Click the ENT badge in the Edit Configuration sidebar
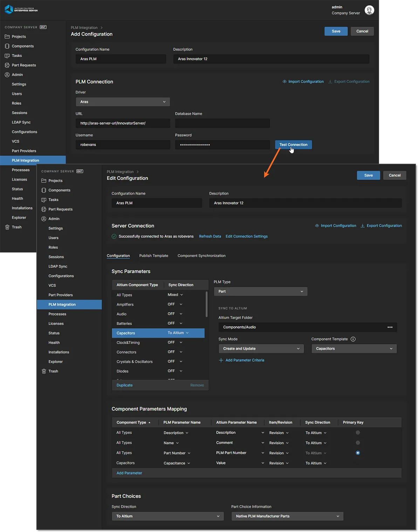This screenshot has height=532, width=418. tap(80, 171)
